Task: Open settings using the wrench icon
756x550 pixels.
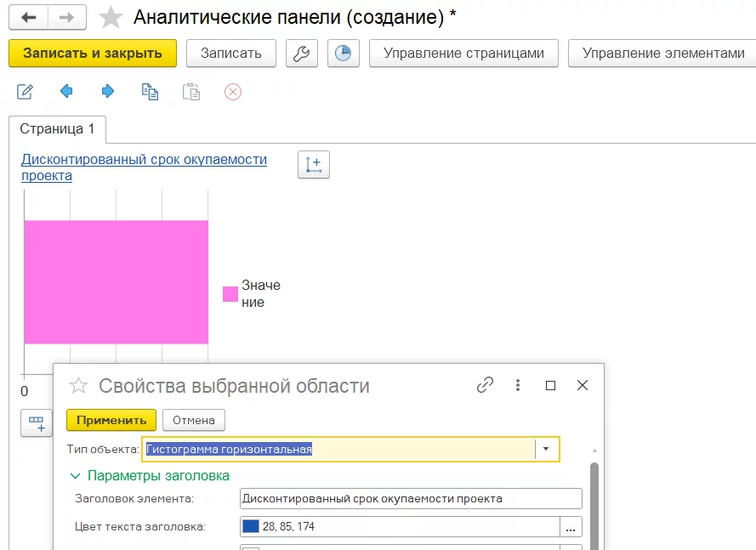Action: click(x=302, y=52)
